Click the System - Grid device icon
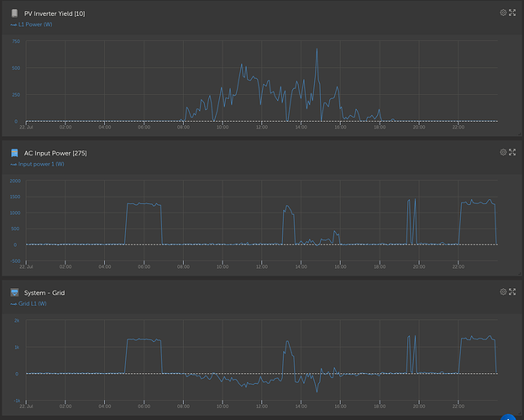 14,292
